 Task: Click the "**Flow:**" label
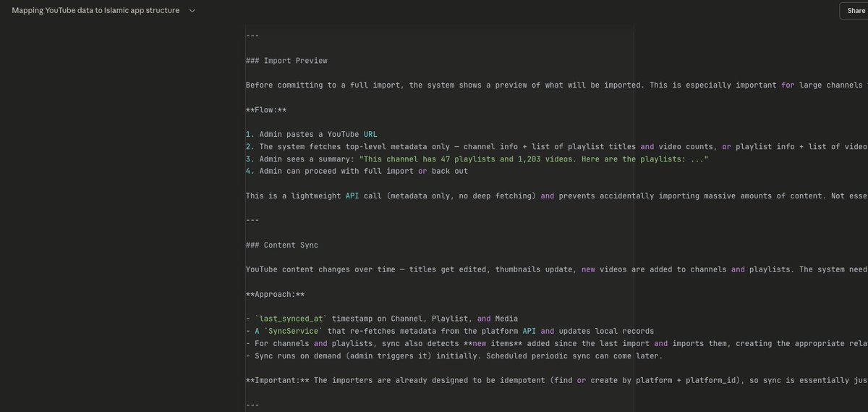pyautogui.click(x=266, y=109)
